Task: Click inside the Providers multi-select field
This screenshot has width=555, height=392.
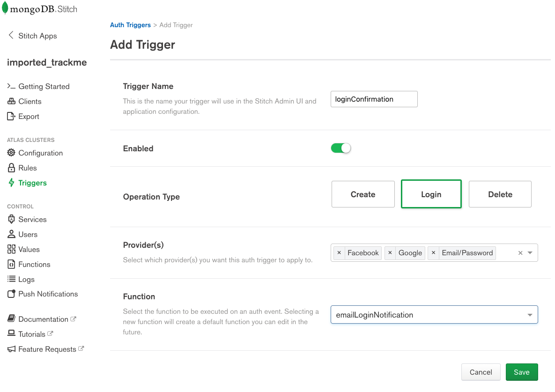Action: coord(434,252)
